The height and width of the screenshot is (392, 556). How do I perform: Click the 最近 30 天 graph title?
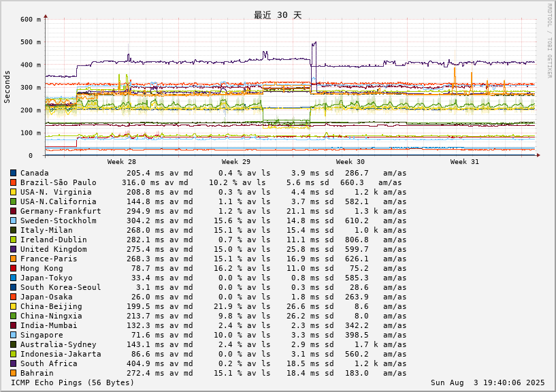[x=278, y=15]
